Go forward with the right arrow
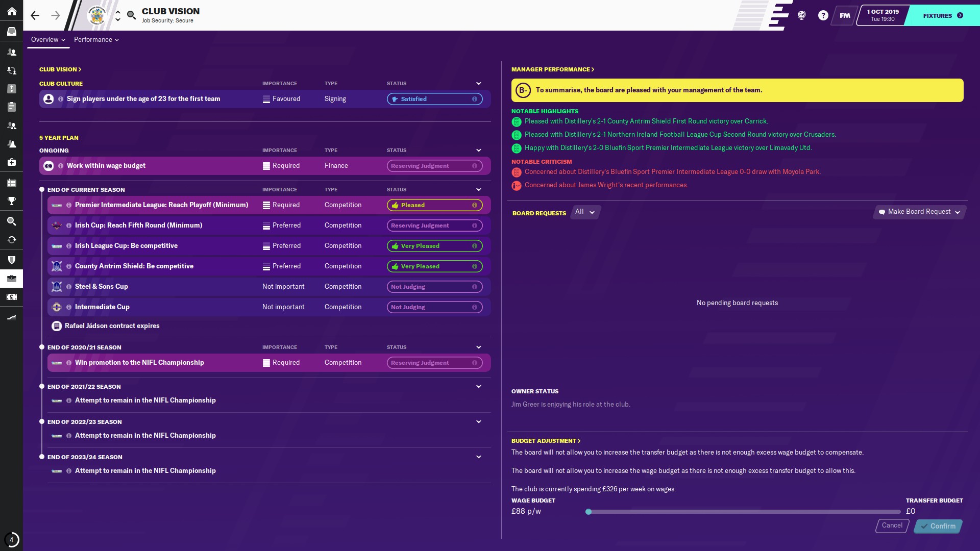 pos(56,15)
